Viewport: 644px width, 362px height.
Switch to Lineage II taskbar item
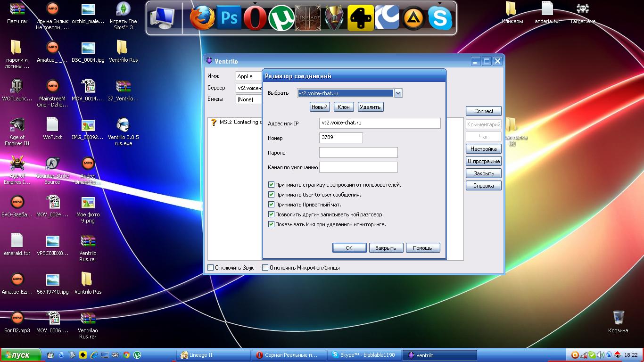click(x=215, y=355)
